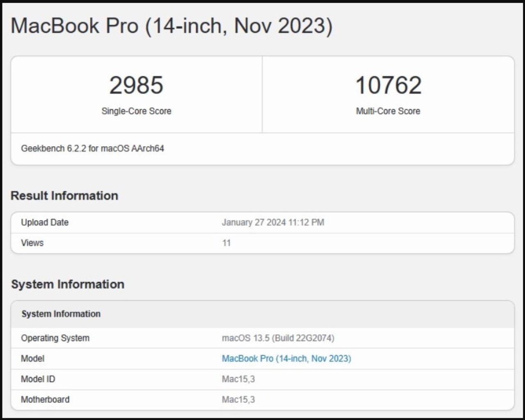Click the System Information section heading

pos(68,284)
